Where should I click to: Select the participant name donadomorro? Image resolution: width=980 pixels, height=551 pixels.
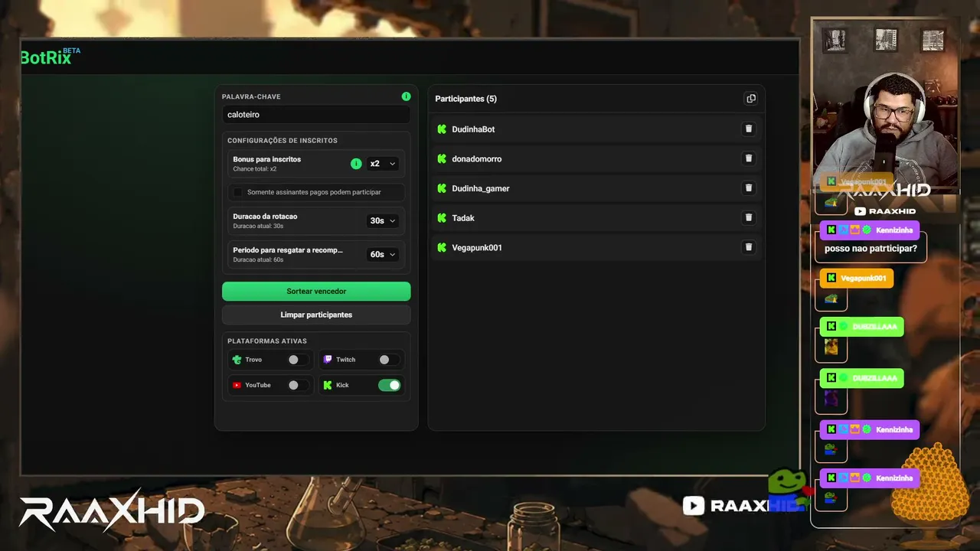click(477, 159)
